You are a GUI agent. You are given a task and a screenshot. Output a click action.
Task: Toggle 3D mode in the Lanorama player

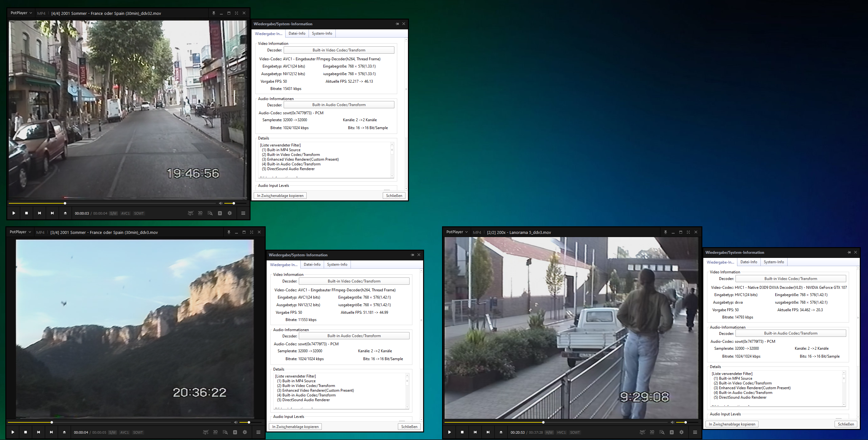tap(652, 432)
